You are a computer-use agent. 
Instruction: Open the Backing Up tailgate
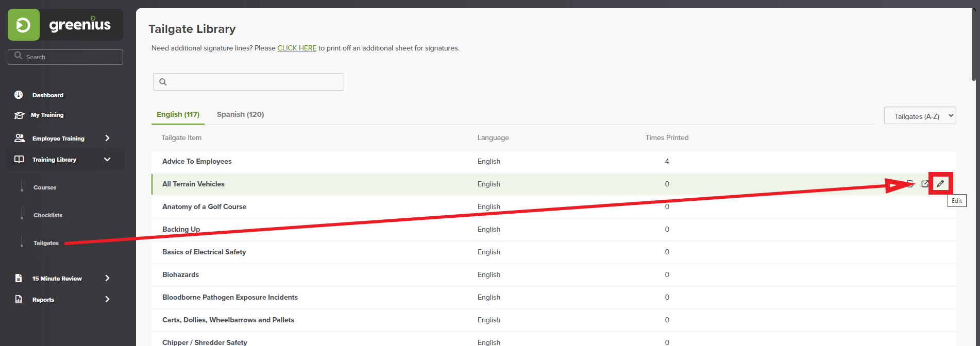click(181, 229)
